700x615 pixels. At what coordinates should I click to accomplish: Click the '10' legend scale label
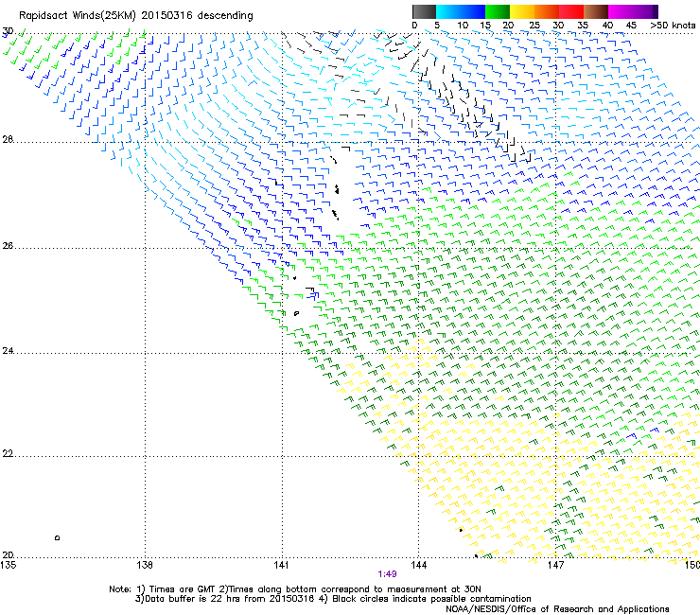(x=463, y=26)
